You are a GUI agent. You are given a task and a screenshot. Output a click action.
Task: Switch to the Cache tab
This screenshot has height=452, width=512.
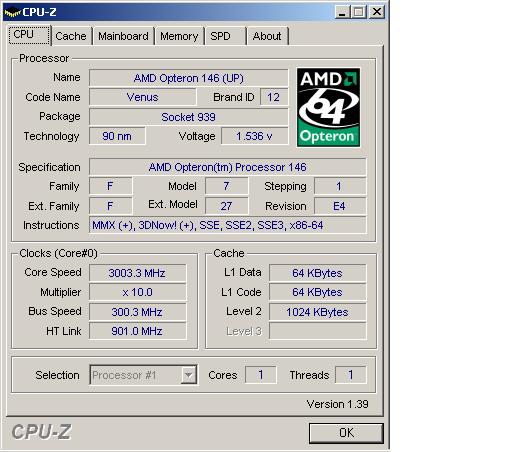(x=71, y=36)
